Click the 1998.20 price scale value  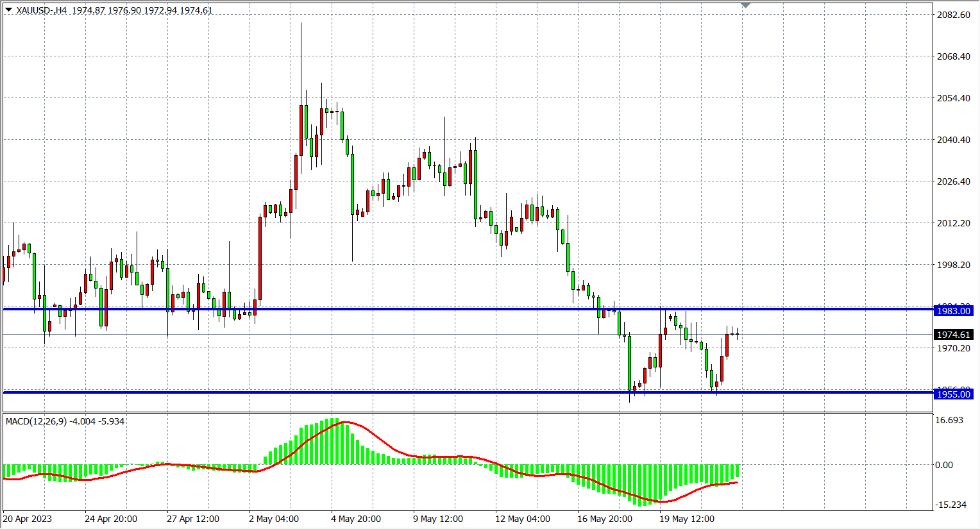coord(954,265)
